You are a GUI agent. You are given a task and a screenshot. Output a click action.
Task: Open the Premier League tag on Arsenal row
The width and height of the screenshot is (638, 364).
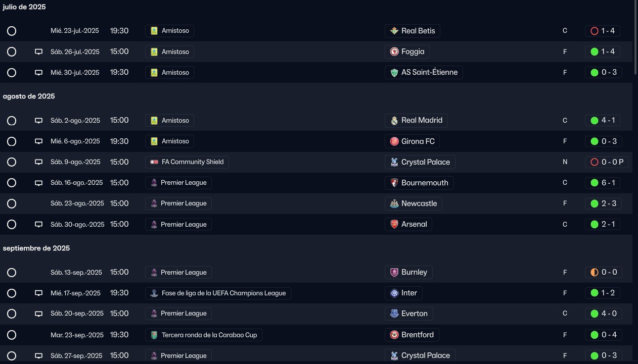pos(178,224)
